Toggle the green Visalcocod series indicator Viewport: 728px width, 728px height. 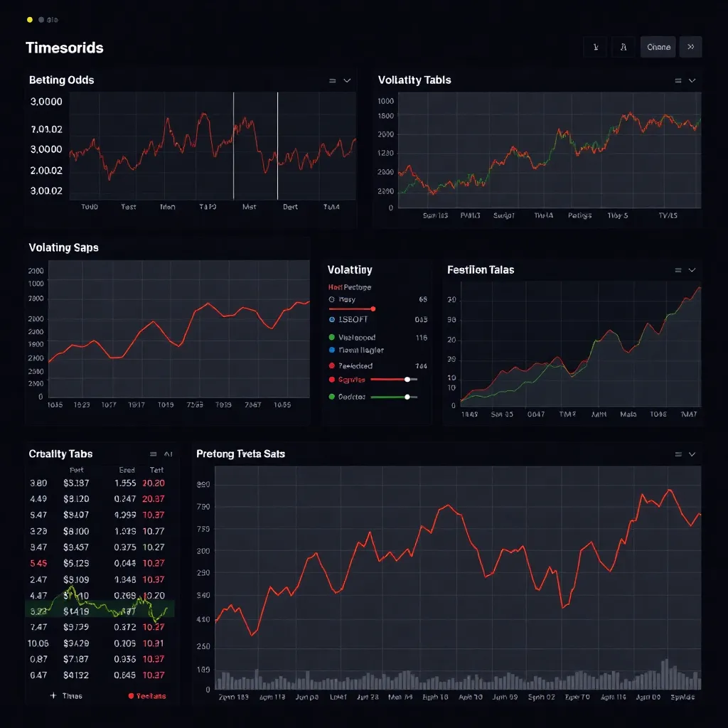coord(332,338)
